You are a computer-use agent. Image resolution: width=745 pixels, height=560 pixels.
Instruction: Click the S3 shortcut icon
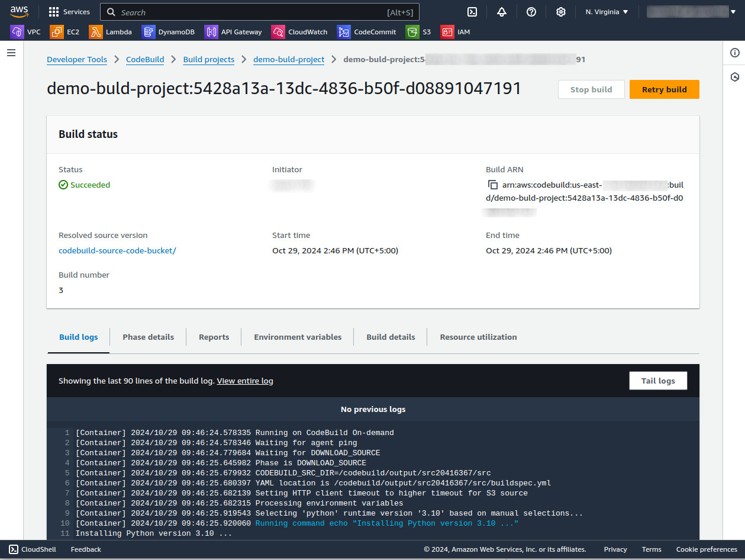tap(412, 32)
